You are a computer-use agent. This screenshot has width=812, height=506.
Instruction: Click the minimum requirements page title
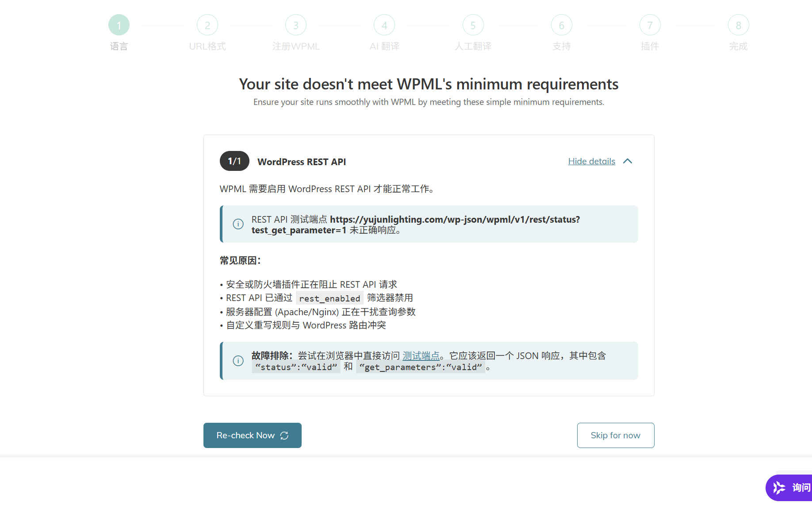pyautogui.click(x=429, y=84)
